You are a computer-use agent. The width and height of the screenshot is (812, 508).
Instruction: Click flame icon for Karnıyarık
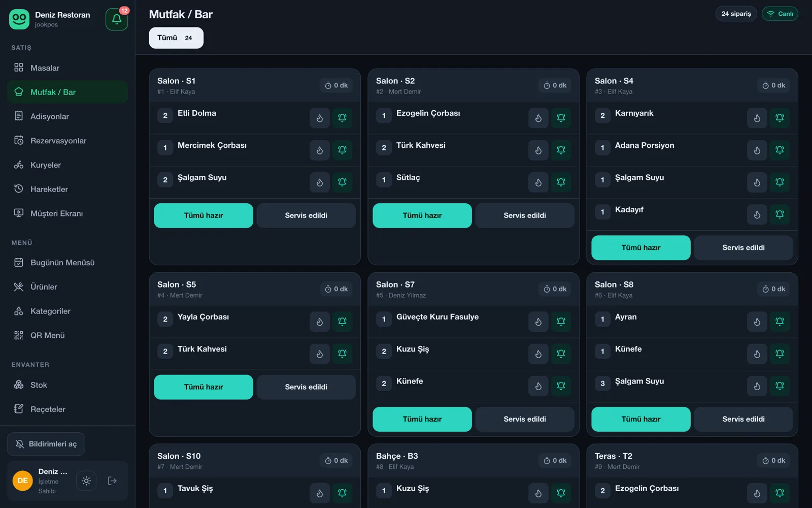(x=757, y=118)
